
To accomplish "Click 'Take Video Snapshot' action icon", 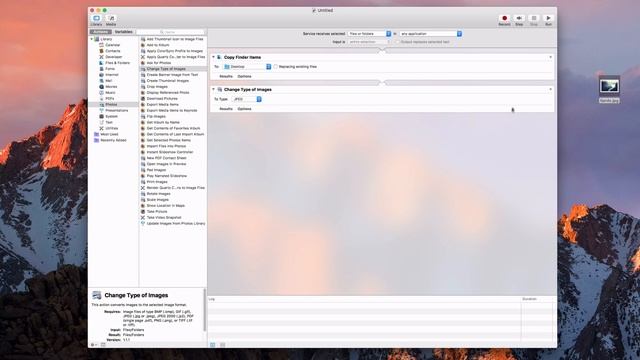I will click(x=143, y=218).
